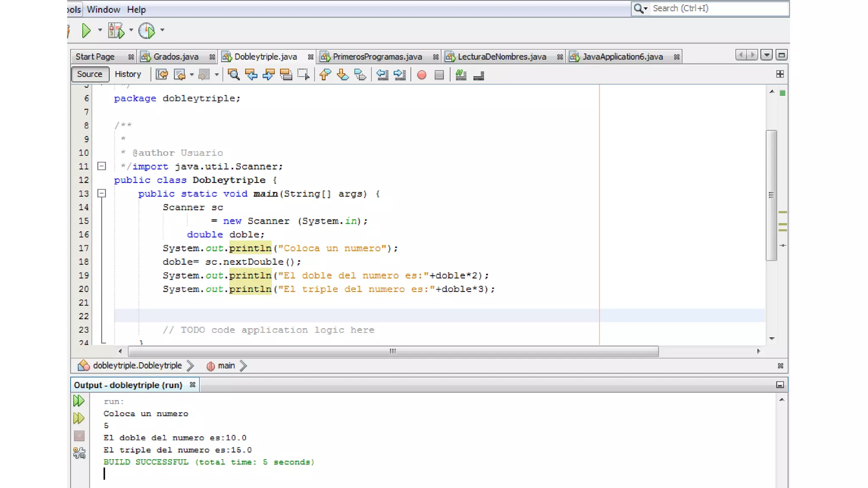Screen dimensions: 868x488
Task: Switch editor to History view
Action: pyautogui.click(x=128, y=74)
